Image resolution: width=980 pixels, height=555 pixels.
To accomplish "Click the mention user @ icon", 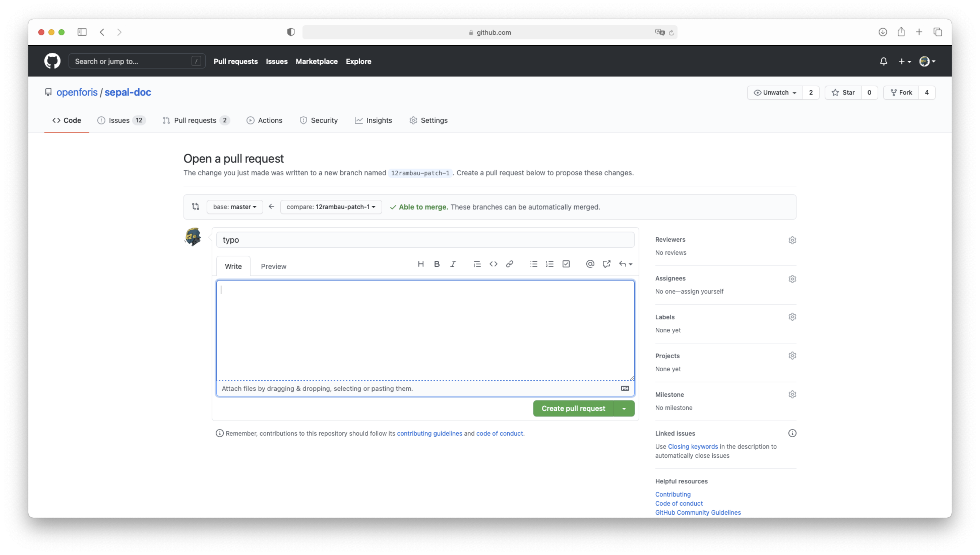I will 590,264.
